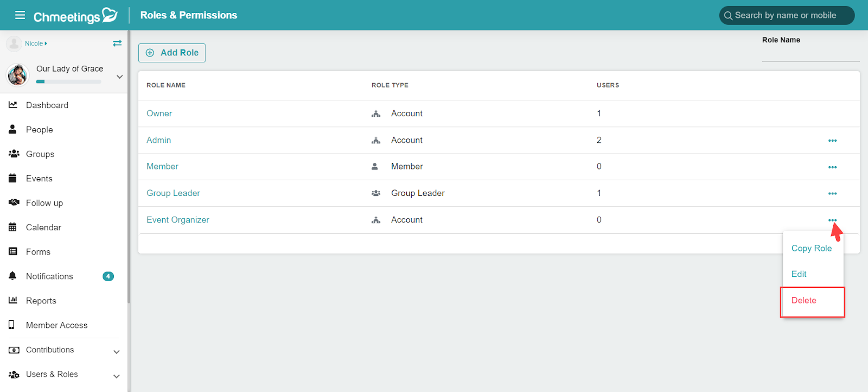The image size is (868, 392).
Task: Click the Add Role button
Action: (172, 53)
